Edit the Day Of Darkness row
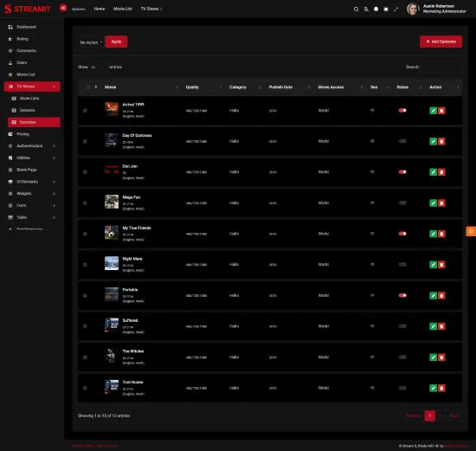This screenshot has width=476, height=451. [434, 141]
